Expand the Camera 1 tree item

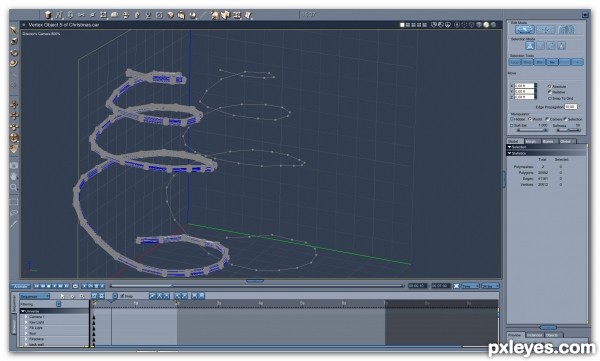click(26, 317)
